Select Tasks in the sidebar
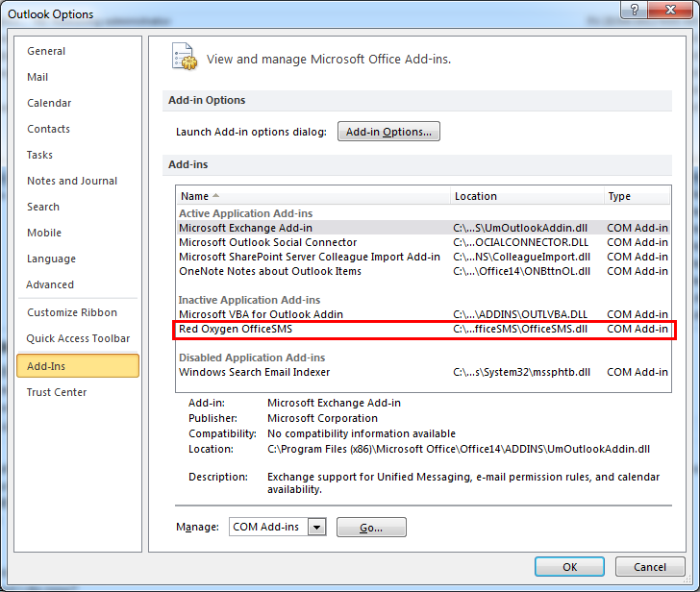 [x=39, y=155]
